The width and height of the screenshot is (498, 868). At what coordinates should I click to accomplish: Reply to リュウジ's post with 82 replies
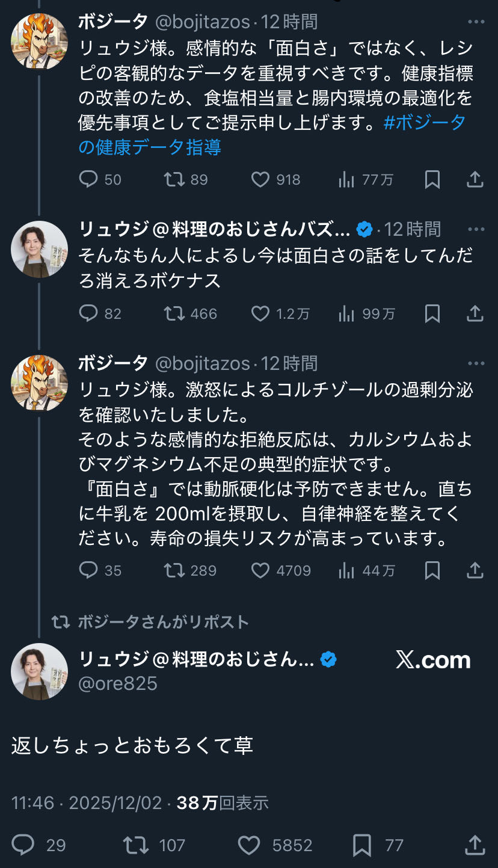(88, 313)
